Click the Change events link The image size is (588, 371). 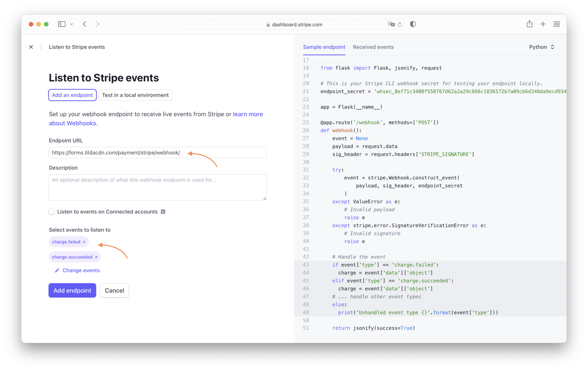[x=77, y=270]
